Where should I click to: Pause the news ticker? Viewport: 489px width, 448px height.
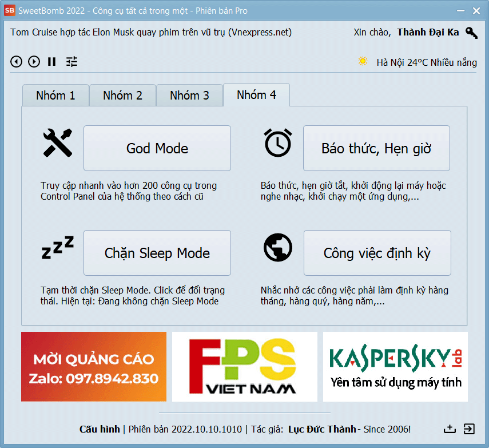(x=52, y=62)
